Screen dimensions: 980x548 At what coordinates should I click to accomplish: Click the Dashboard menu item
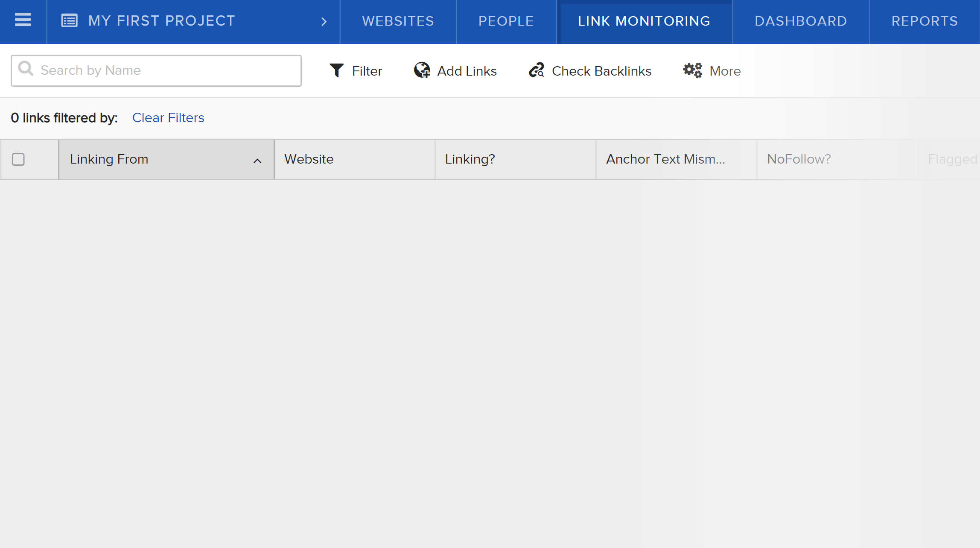pyautogui.click(x=800, y=21)
